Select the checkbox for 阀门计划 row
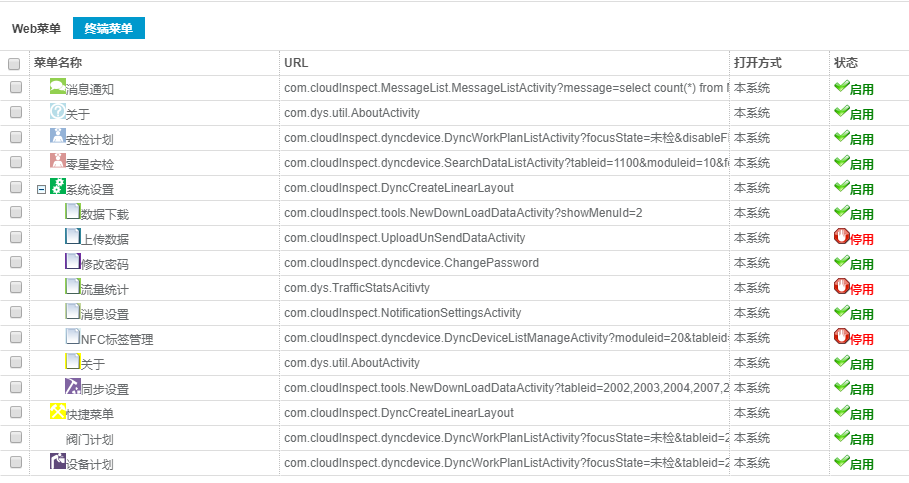Screen dimensions: 909x483 tap(15, 438)
